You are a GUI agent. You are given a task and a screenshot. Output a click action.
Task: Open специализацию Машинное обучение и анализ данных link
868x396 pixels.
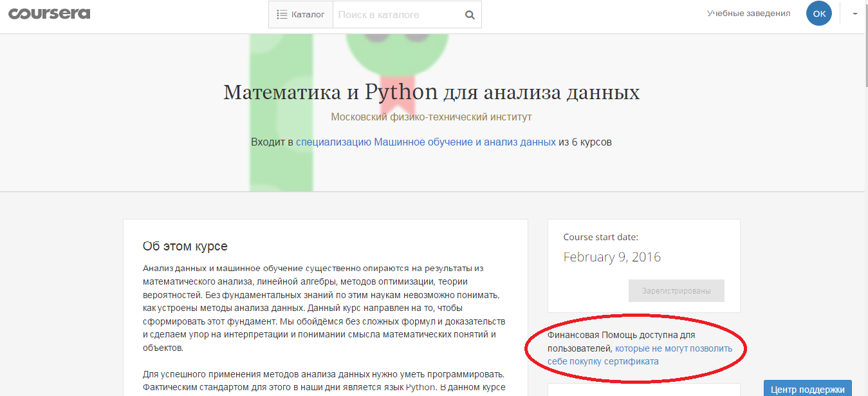(426, 142)
